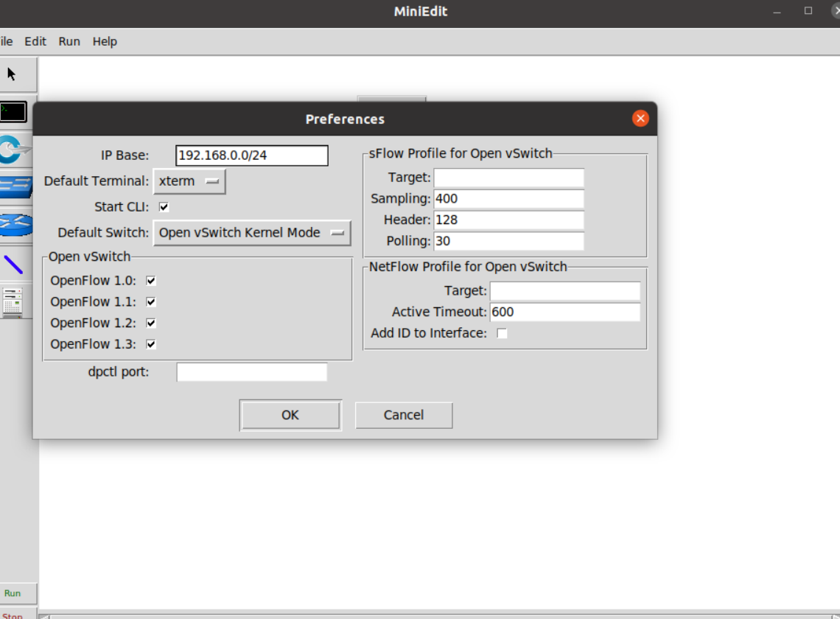This screenshot has width=840, height=619.
Task: Close the Preferences dialog with red X
Action: point(640,119)
